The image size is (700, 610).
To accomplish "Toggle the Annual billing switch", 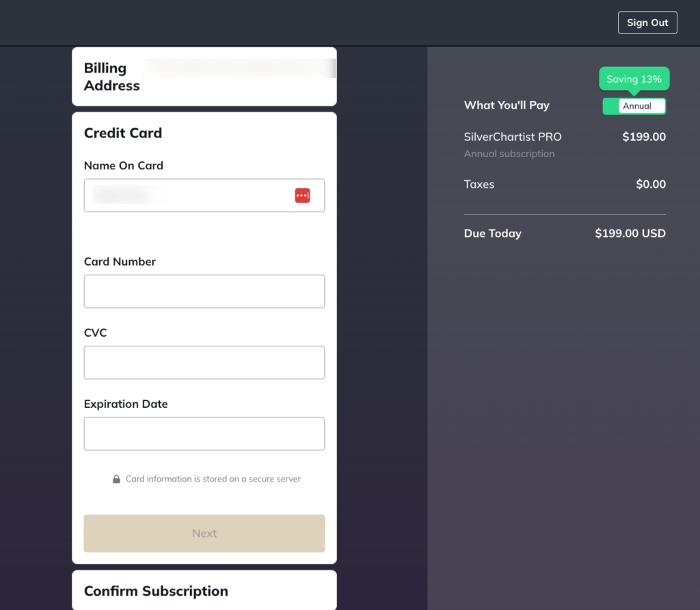I will 634,106.
